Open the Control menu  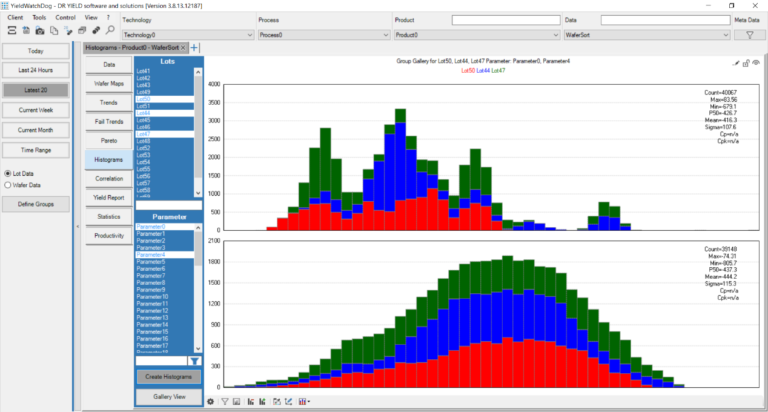[65, 17]
